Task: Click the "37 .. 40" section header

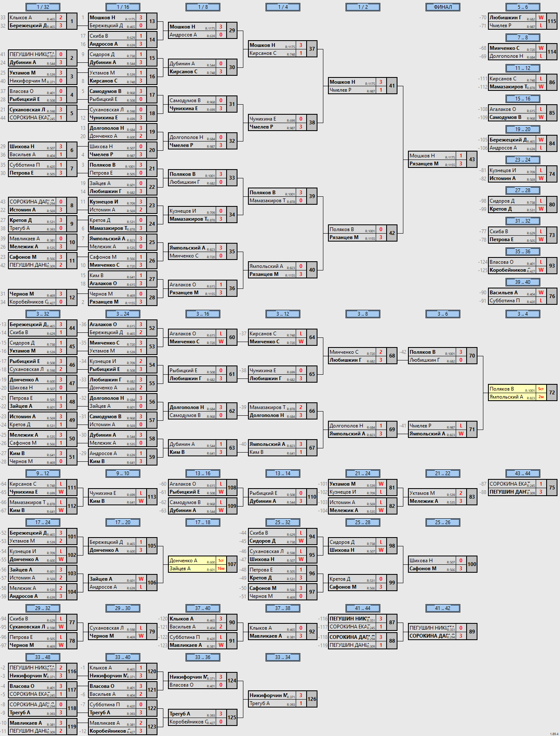Action: (x=203, y=608)
